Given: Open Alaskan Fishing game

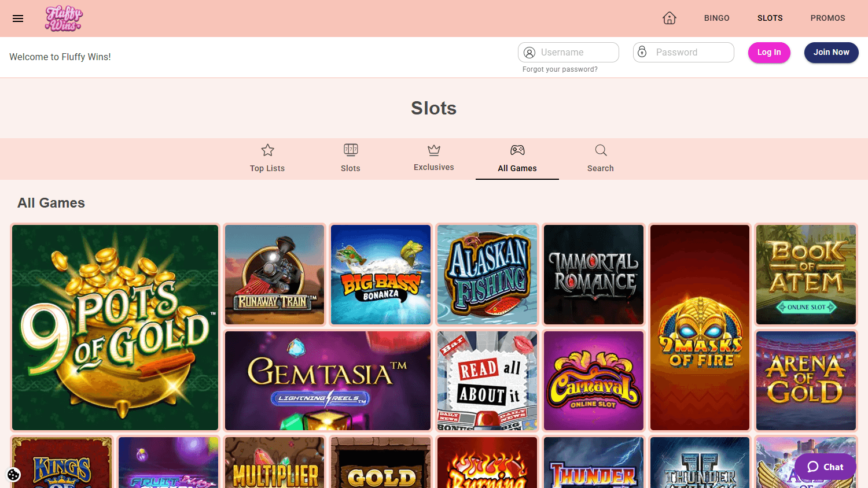Looking at the screenshot, I should (x=487, y=275).
